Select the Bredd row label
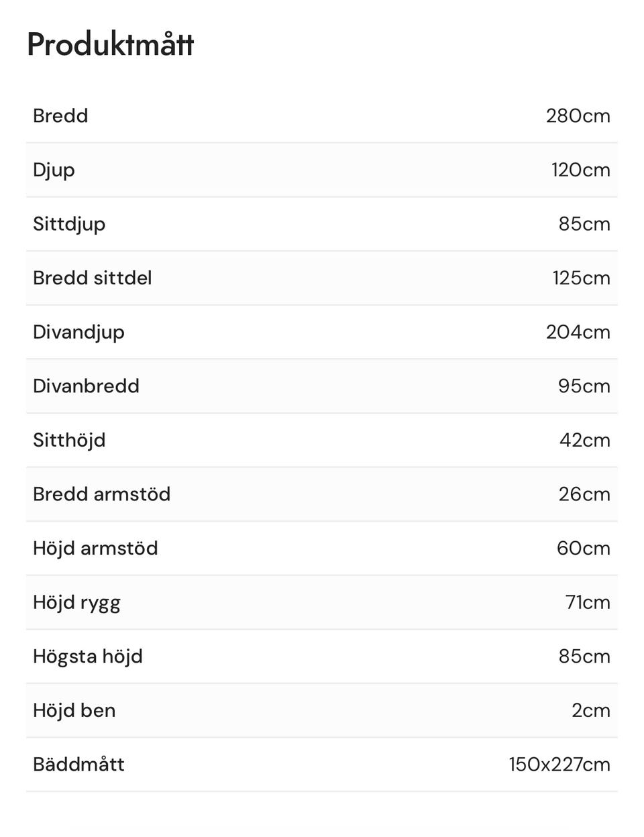Viewport: 644px width, 837px height. tap(60, 115)
